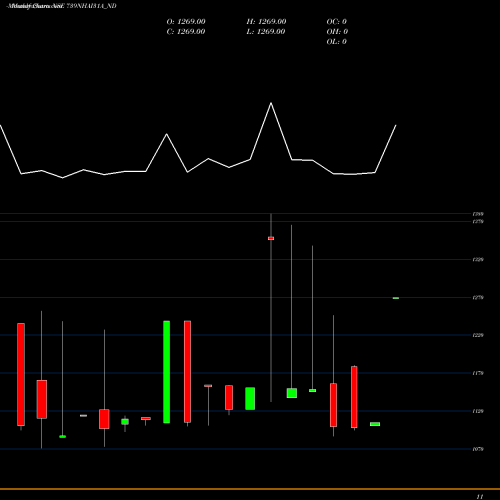Viewport: 500px width, 500px height.
Task: Click the low price value 'L: 1269.00'
Action: pyautogui.click(x=266, y=32)
